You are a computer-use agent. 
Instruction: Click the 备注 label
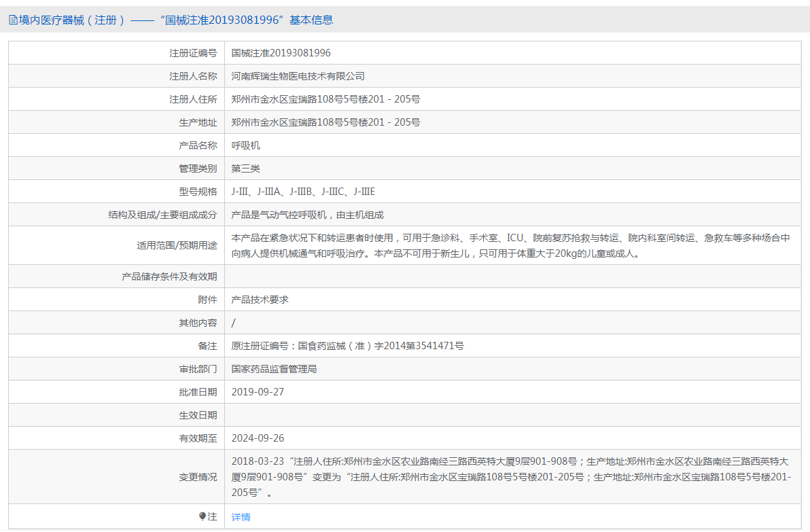click(208, 346)
